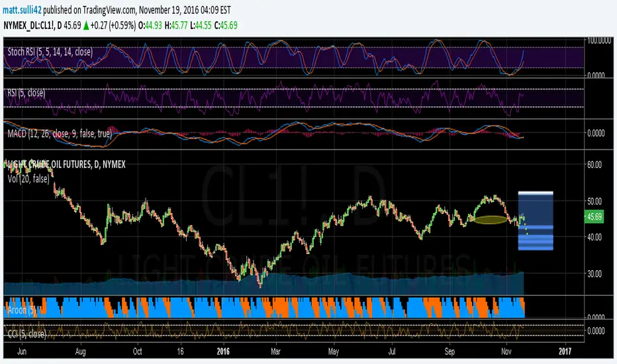Click the O:44.93 open price value

point(150,26)
